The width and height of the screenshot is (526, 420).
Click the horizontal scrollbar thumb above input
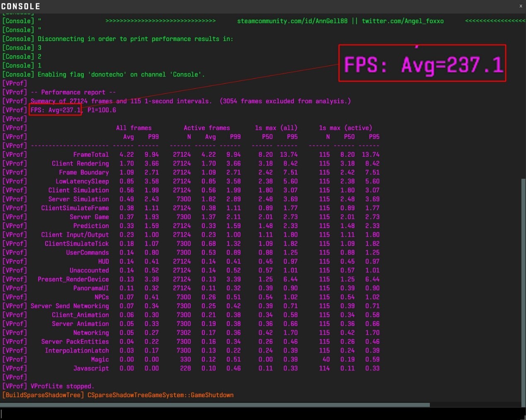point(215,405)
